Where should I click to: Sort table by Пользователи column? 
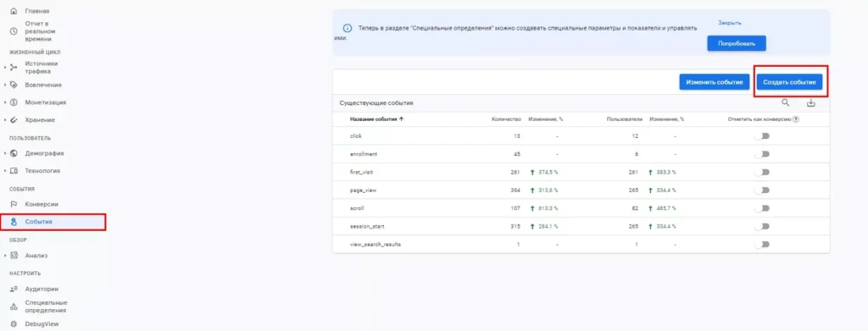pos(625,119)
